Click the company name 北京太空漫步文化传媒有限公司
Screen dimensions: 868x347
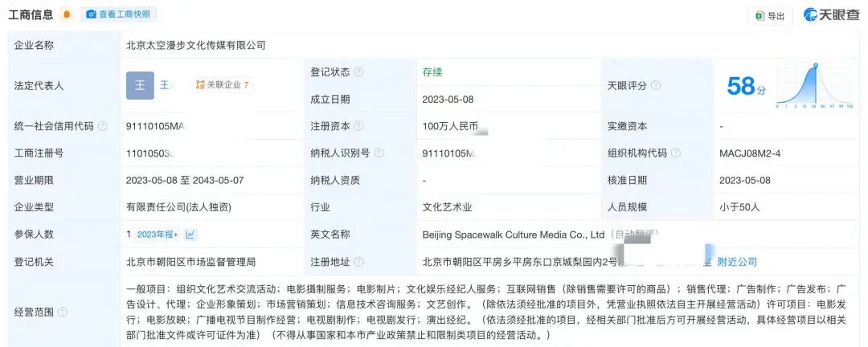195,46
